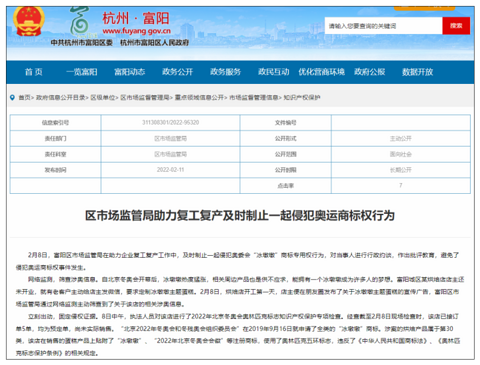This screenshot has height=365, width=480.
Task: Click the location pin icon in breadcrumb
Action: (12, 97)
